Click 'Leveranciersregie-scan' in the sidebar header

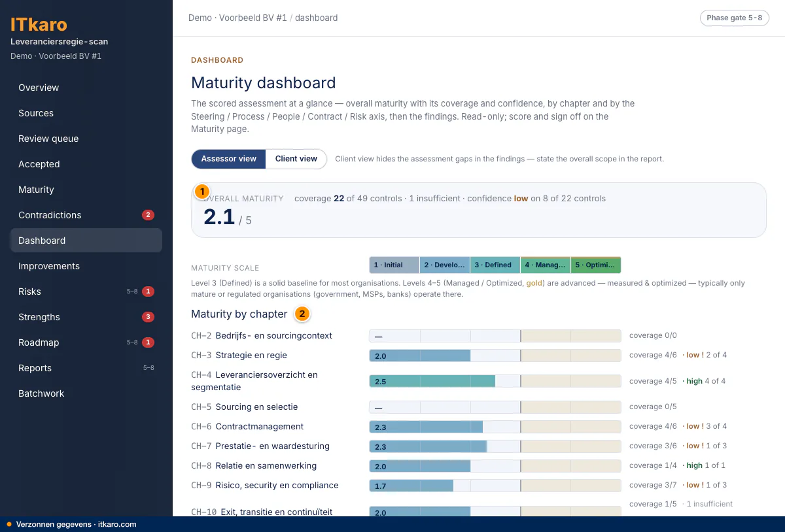pos(60,42)
